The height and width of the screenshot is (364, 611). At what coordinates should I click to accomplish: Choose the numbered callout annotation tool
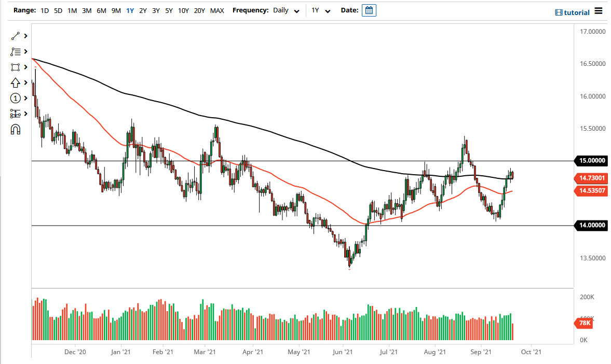pos(16,98)
